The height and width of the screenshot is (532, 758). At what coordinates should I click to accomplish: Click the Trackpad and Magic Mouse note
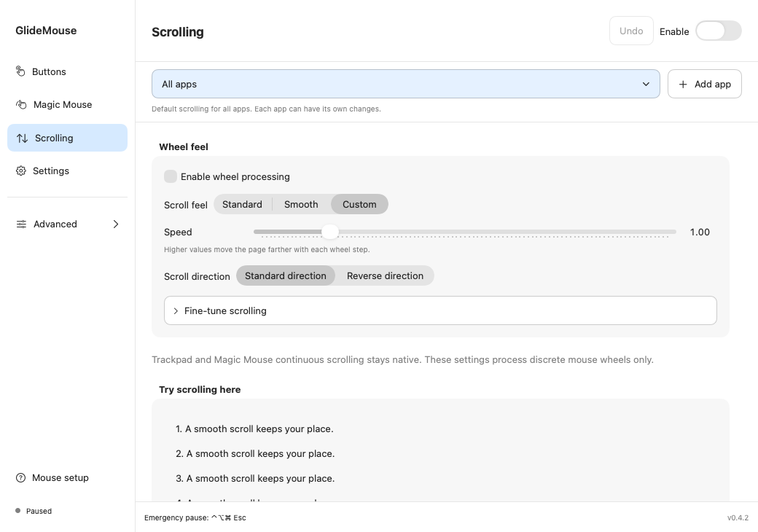pyautogui.click(x=402, y=359)
